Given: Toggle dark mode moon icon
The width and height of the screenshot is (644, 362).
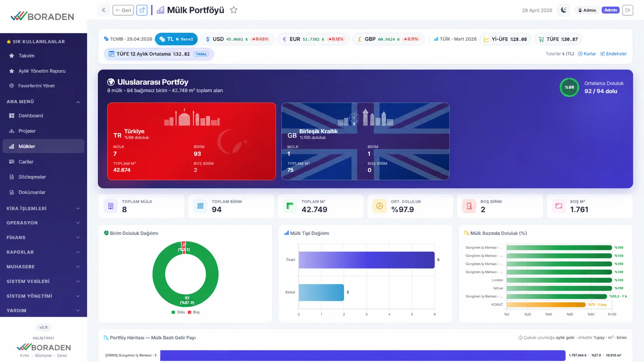Looking at the screenshot, I should pyautogui.click(x=563, y=10).
